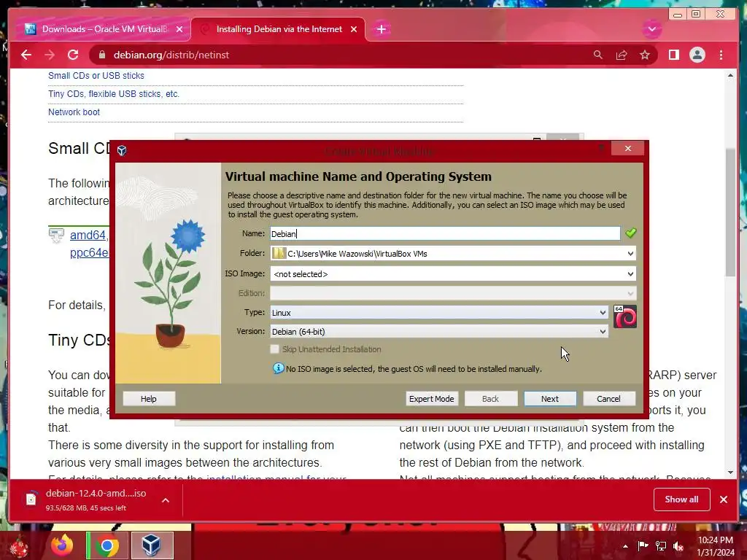Expand the ISO Image dropdown

click(630, 274)
